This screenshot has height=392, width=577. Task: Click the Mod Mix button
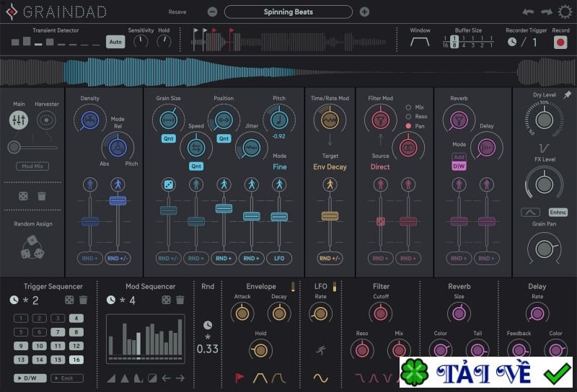coord(32,166)
